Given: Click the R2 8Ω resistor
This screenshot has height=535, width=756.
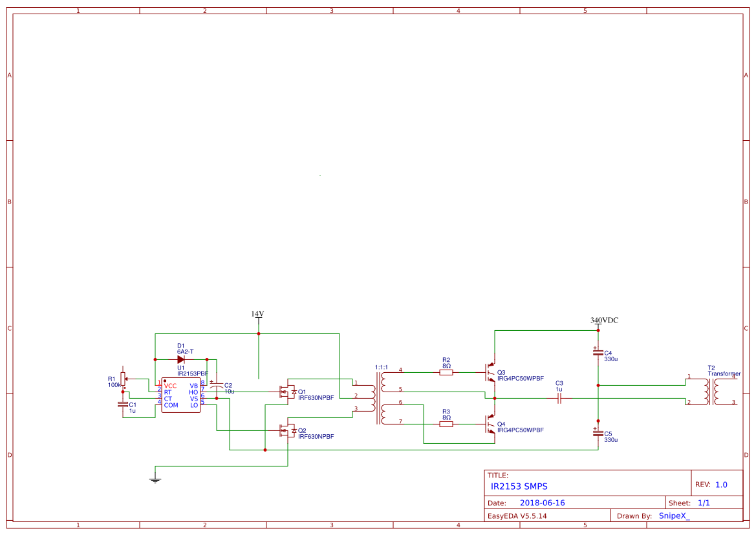Looking at the screenshot, I should [446, 372].
